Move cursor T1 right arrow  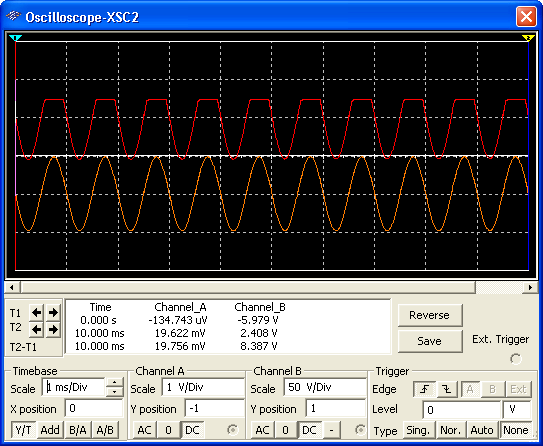click(x=53, y=313)
